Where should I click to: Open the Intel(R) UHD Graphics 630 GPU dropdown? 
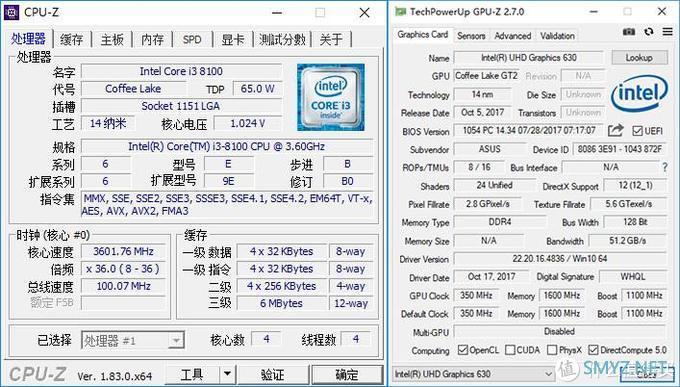[x=473, y=374]
